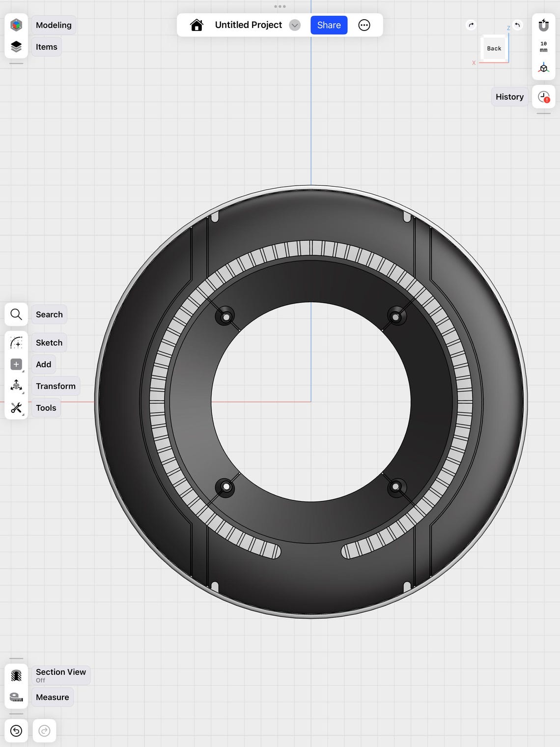This screenshot has height=747, width=560.
Task: Click the Items label
Action: pos(47,47)
